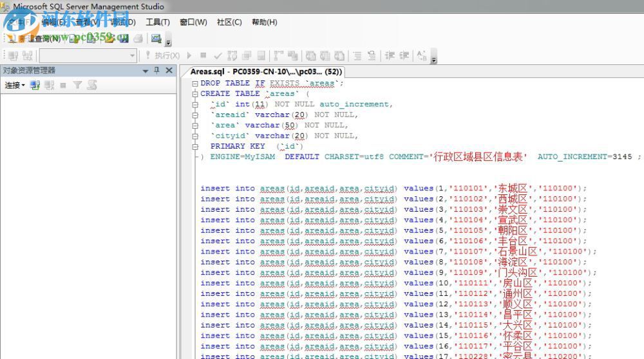The width and height of the screenshot is (644, 359).
Task: Click the 执行(X) execute button
Action: (163, 55)
